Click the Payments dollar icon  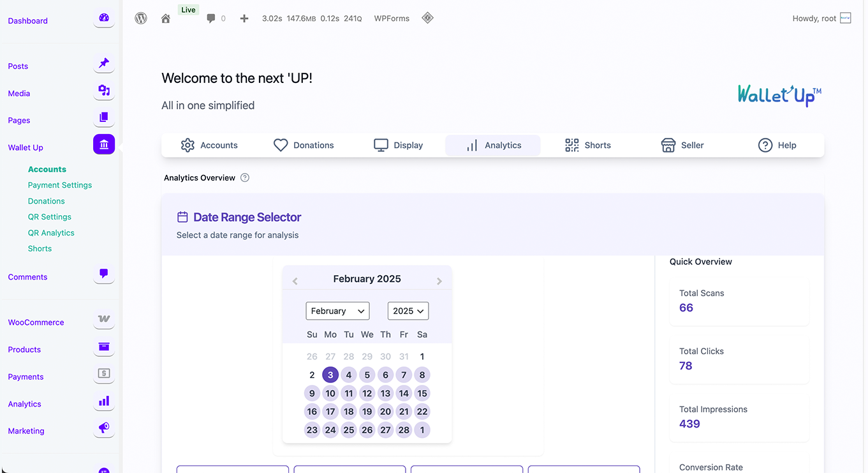point(104,373)
